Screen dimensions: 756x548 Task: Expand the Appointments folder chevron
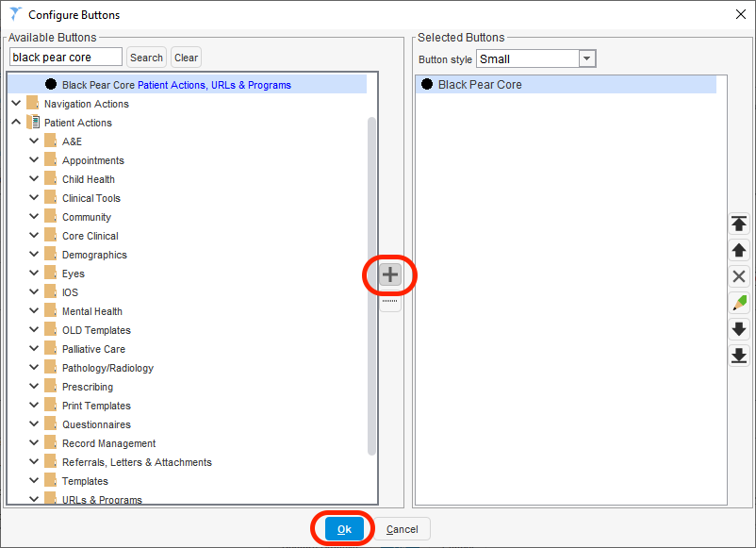click(x=34, y=159)
